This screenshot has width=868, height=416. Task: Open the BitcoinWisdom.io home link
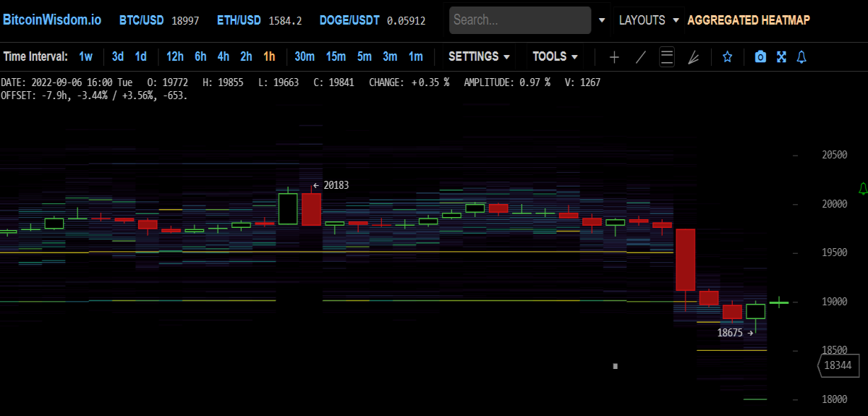coord(52,20)
